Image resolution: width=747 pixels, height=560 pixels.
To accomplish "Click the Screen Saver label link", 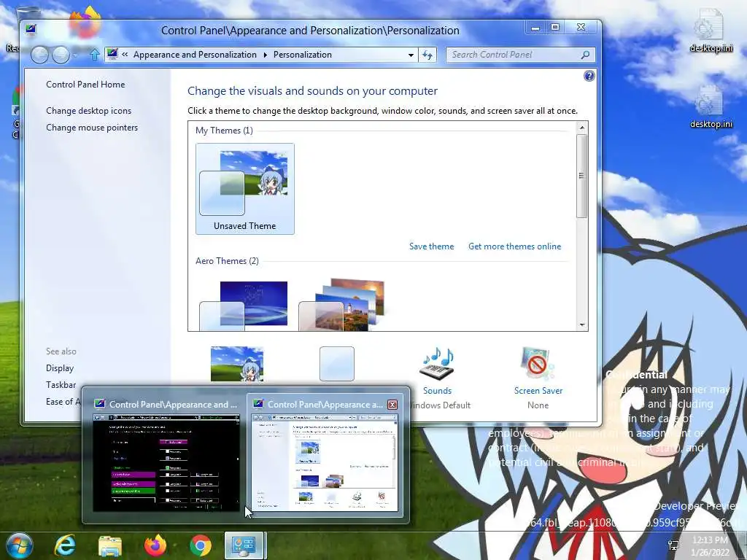I will click(538, 391).
